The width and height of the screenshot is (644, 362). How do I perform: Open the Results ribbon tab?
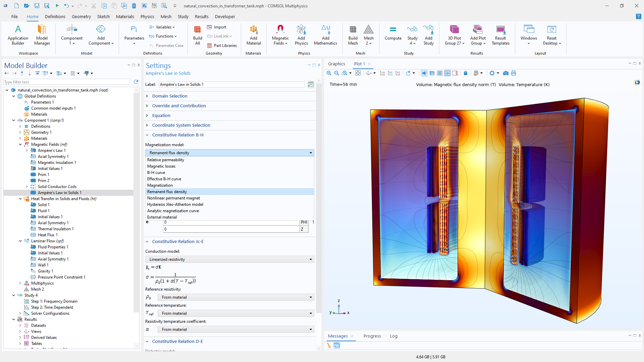coord(201,16)
